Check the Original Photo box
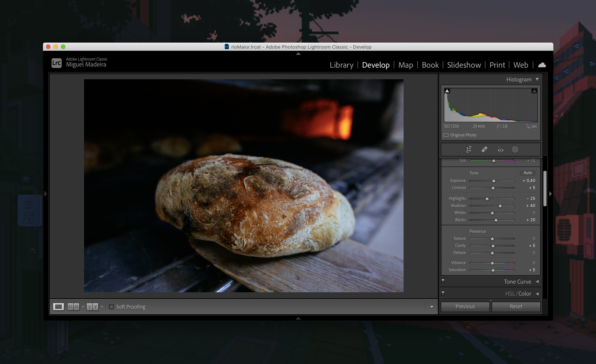 [446, 135]
